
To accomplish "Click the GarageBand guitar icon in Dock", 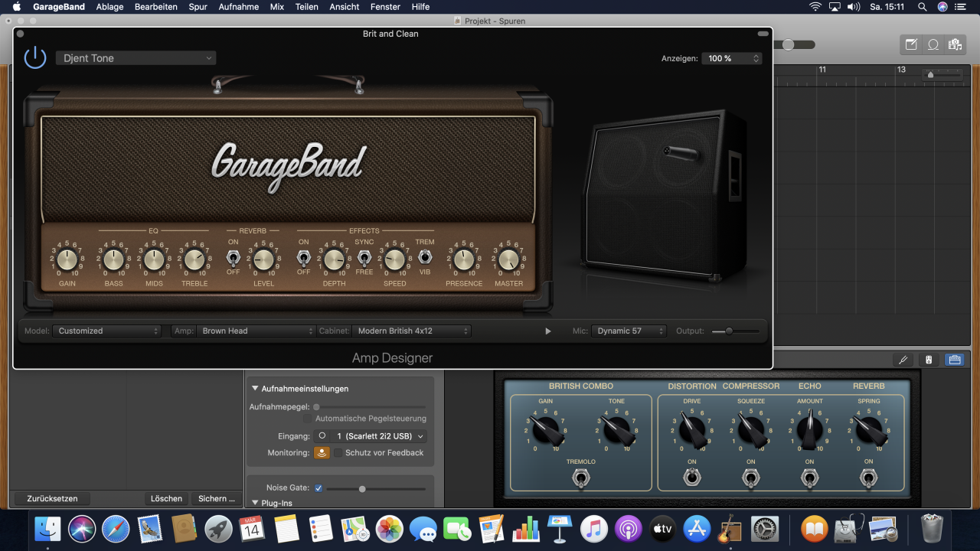I will [730, 529].
